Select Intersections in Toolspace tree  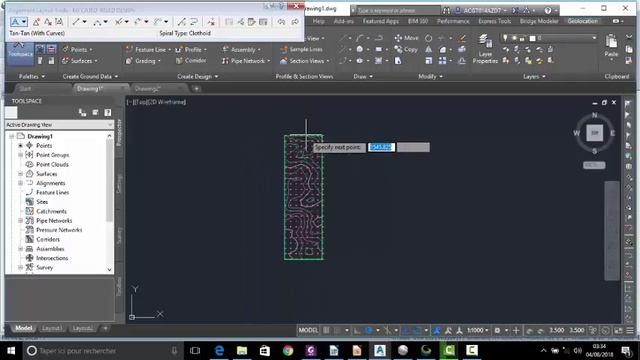pyautogui.click(x=52, y=258)
